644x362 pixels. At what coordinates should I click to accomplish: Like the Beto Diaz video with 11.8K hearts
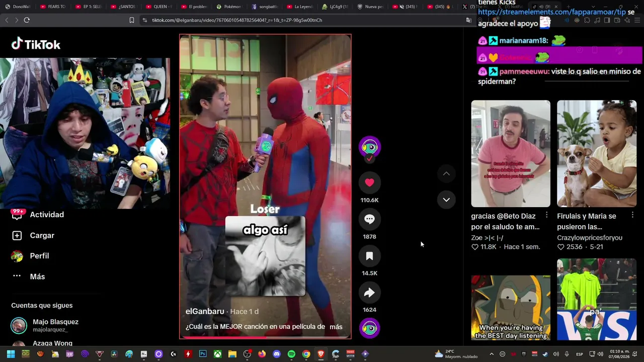pos(475,247)
